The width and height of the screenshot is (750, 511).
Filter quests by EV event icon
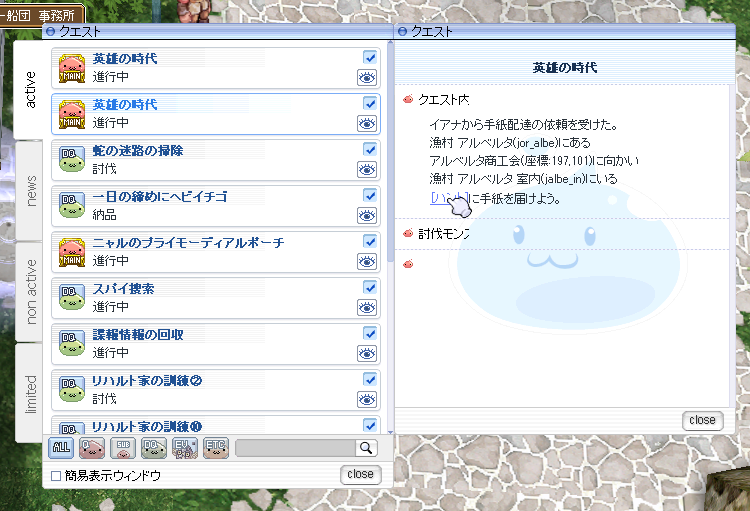pyautogui.click(x=184, y=448)
